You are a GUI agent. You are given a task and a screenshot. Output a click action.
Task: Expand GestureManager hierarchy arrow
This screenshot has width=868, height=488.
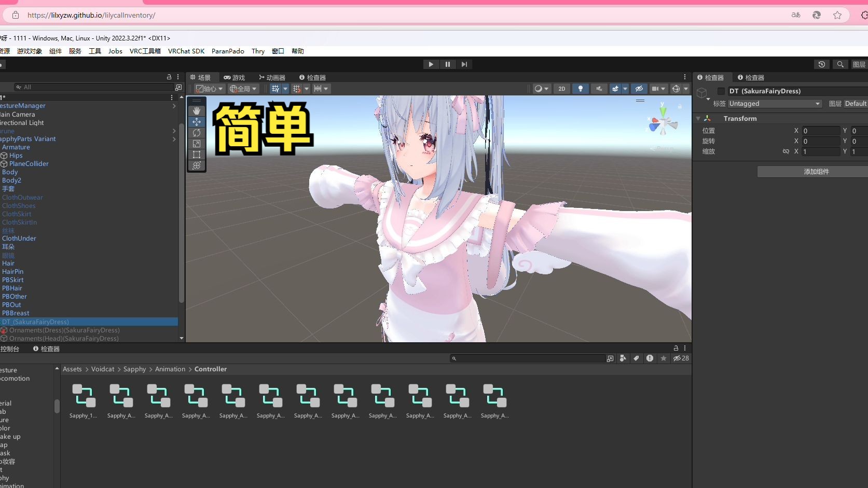[x=174, y=106]
